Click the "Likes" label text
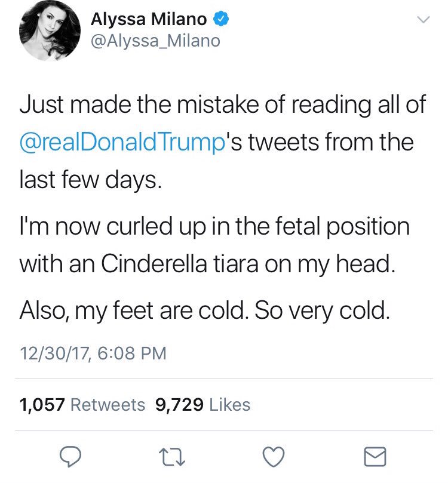Viewport: 448px width, 483px height. [x=230, y=404]
